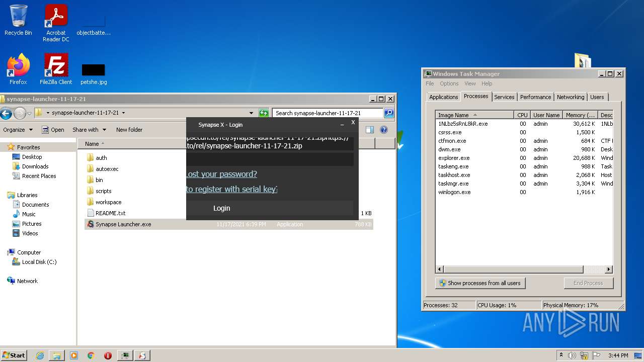This screenshot has width=644, height=362.
Task: Click the volume speaker tray icon
Action: point(572,355)
